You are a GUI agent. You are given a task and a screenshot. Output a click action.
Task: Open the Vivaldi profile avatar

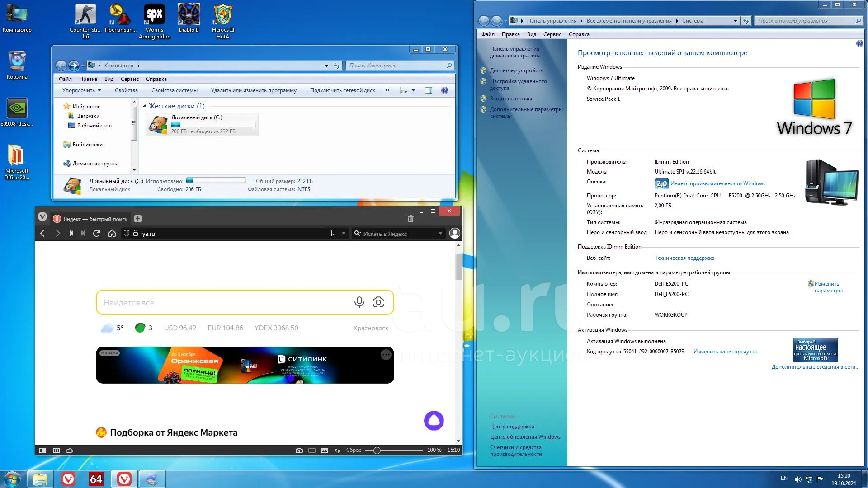click(455, 233)
